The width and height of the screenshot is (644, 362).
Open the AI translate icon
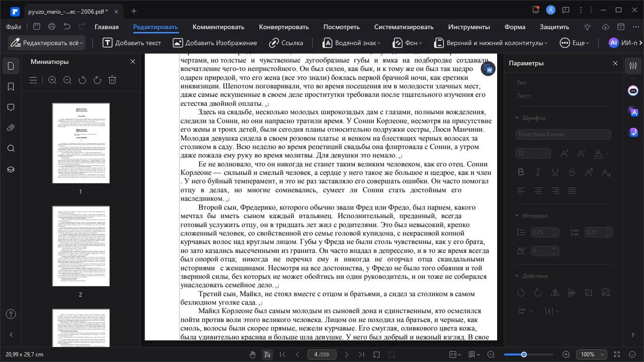point(633,111)
